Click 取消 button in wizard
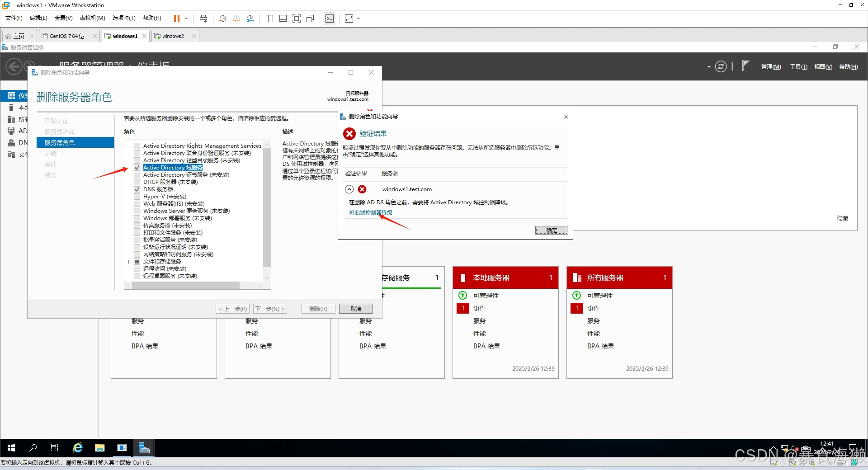 tap(356, 309)
